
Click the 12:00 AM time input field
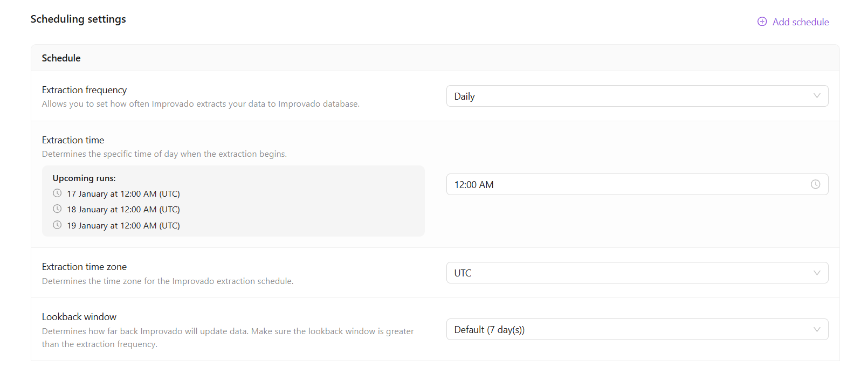625,184
